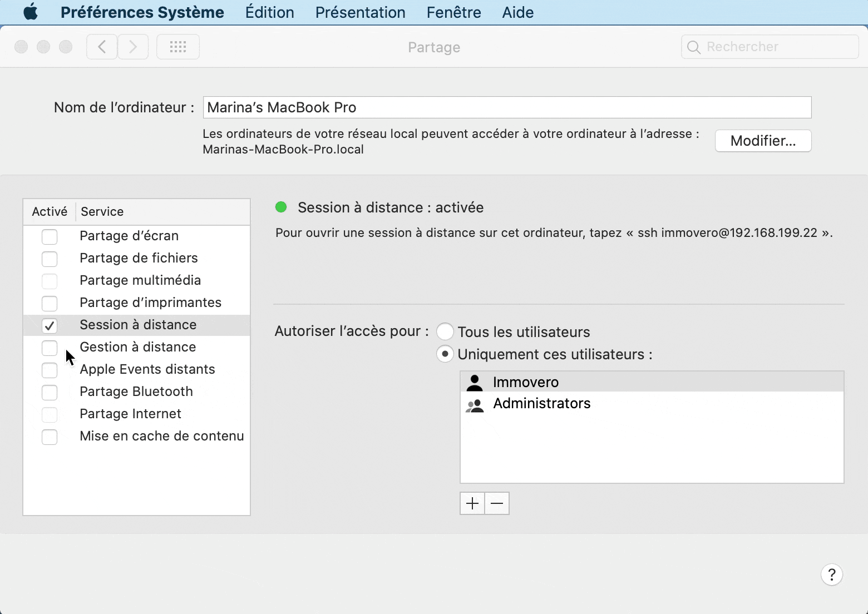Viewport: 868px width, 614px height.
Task: Go back with the left chevron button
Action: click(102, 47)
